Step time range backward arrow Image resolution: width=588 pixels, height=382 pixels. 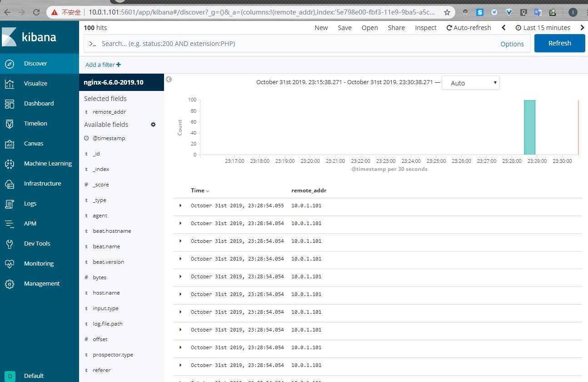coord(503,28)
